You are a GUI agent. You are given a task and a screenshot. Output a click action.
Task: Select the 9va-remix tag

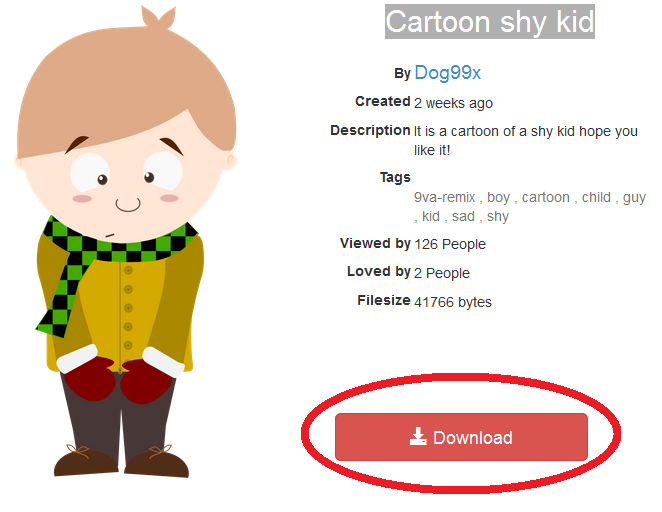[x=445, y=197]
